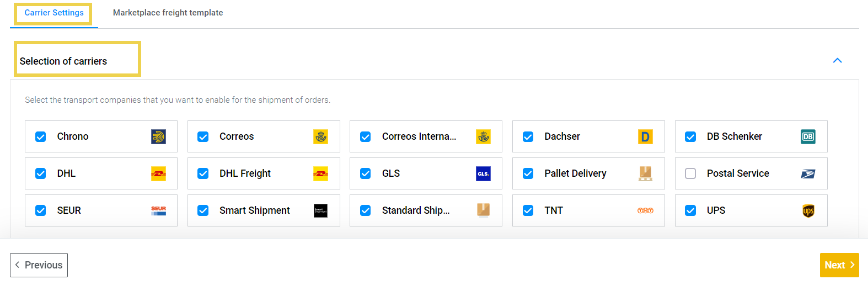This screenshot has height=290, width=868.
Task: Disable the Correos carrier checkbox
Action: (203, 136)
